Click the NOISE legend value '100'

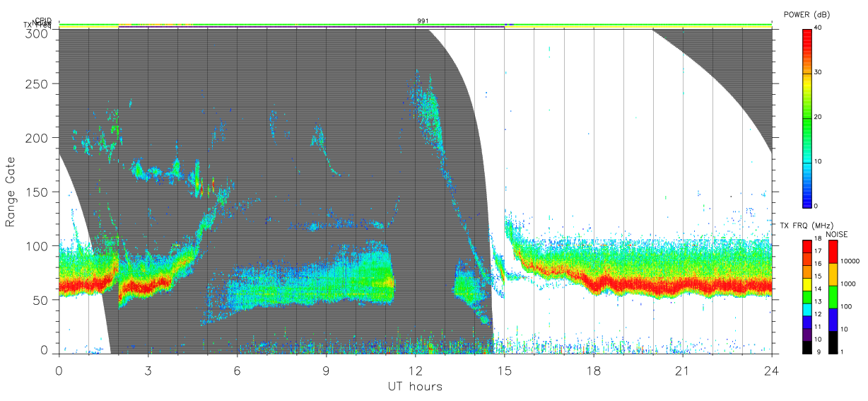(846, 308)
